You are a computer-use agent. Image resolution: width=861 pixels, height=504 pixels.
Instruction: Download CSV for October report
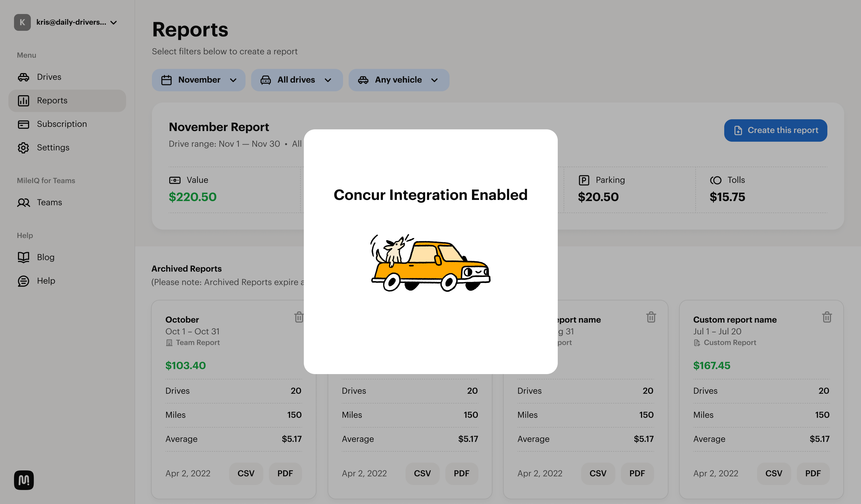click(246, 474)
